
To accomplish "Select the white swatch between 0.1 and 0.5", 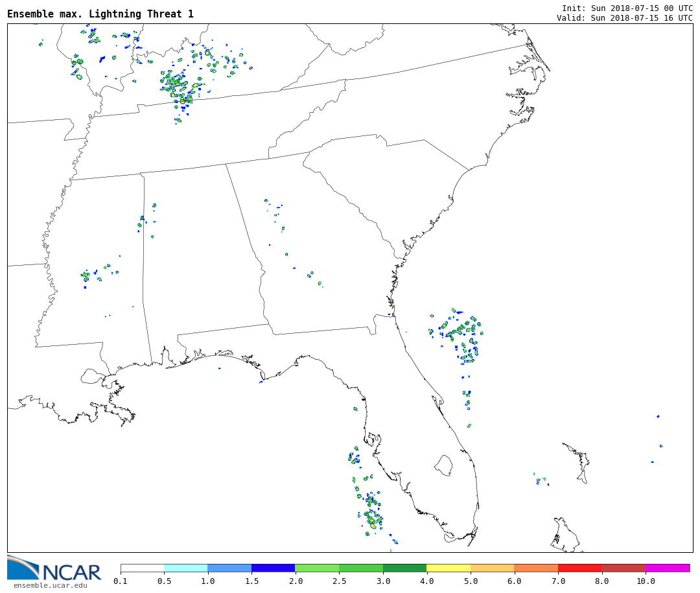I will coord(142,568).
